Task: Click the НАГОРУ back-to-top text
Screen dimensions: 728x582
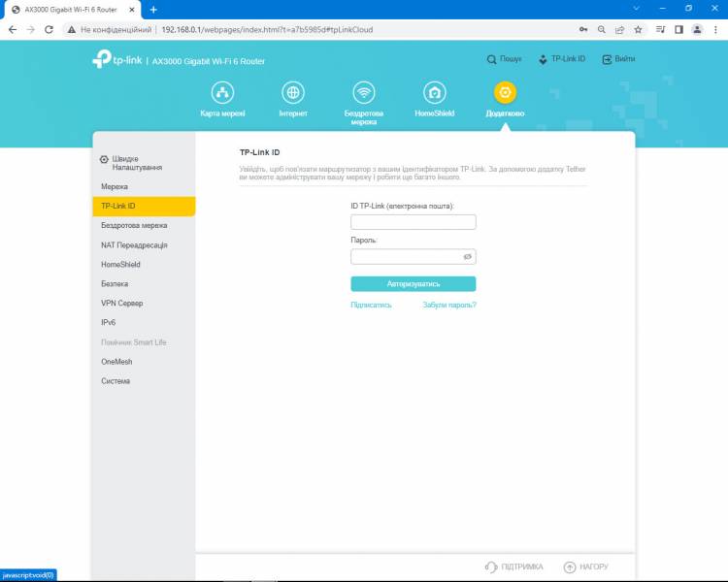Action: 594,566
